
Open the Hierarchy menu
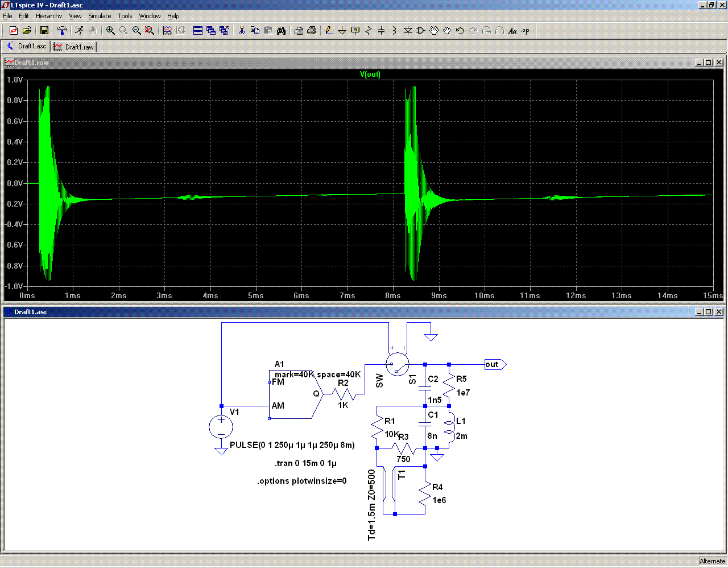(x=49, y=16)
